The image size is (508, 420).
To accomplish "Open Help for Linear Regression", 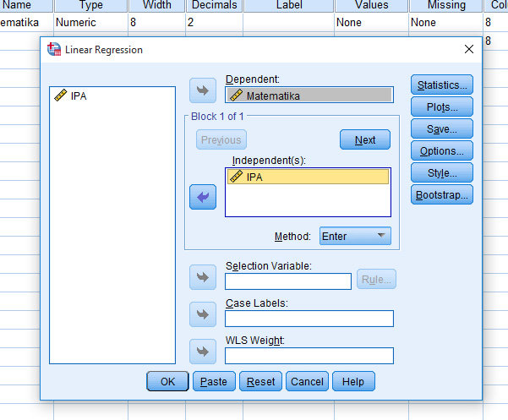I will [x=353, y=381].
